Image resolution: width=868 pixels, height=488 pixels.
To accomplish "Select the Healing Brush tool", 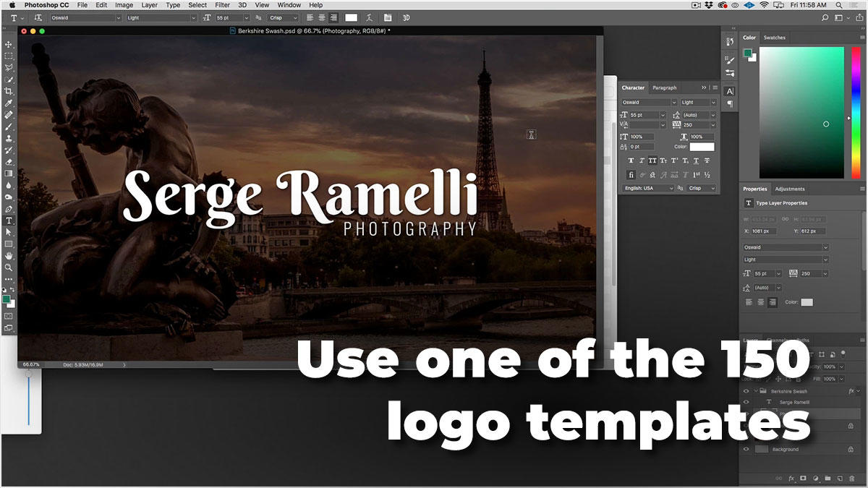I will tap(9, 114).
